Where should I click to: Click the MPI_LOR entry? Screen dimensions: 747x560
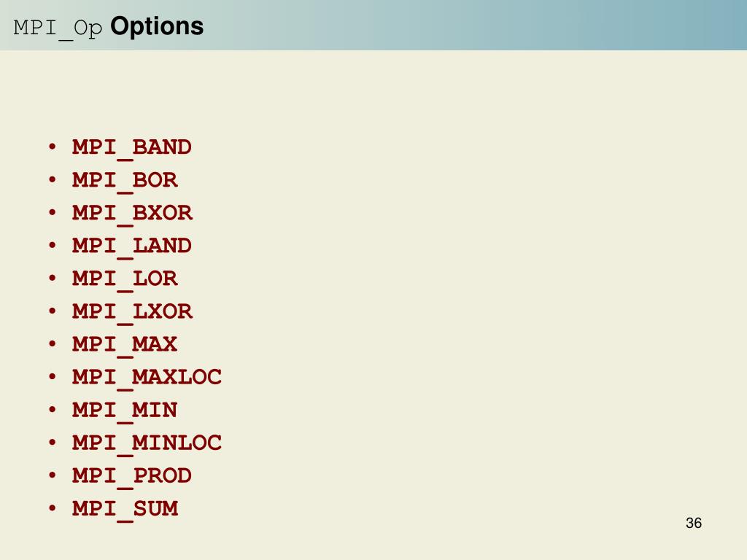point(125,279)
